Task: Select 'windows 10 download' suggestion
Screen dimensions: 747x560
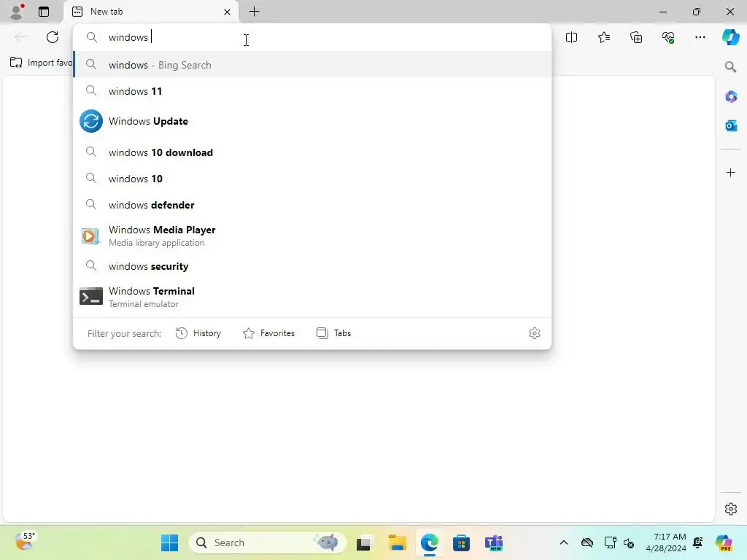Action: pos(312,152)
